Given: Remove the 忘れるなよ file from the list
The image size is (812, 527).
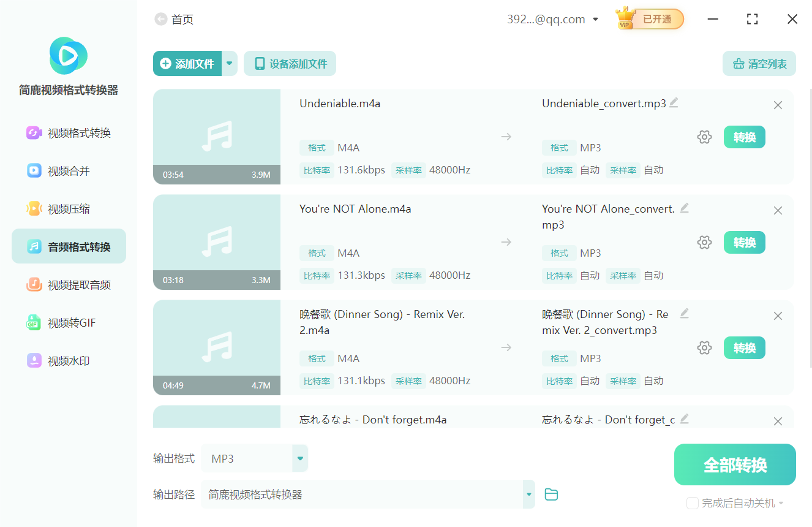Looking at the screenshot, I should 778,421.
